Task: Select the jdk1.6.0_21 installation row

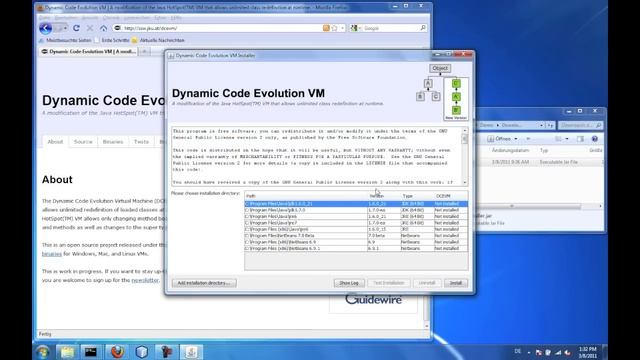Action: point(356,204)
